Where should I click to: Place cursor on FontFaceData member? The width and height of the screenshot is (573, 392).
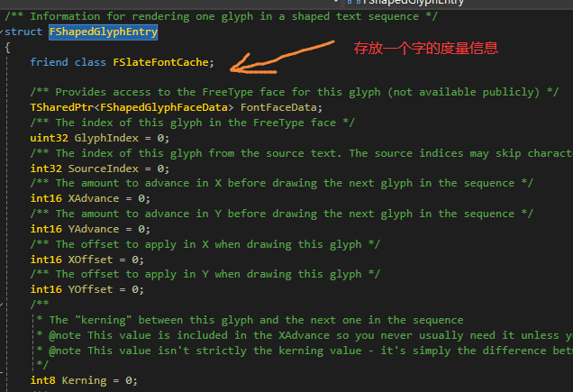278,107
